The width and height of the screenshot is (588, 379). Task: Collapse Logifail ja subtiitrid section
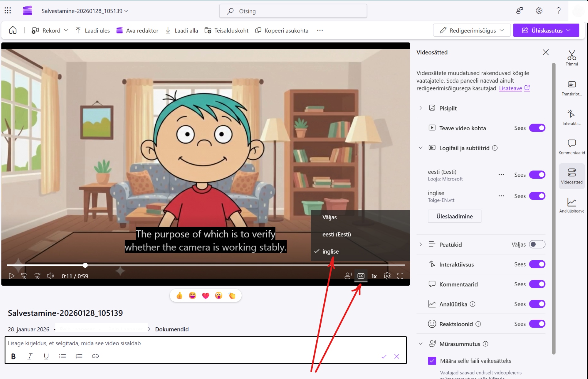point(420,148)
